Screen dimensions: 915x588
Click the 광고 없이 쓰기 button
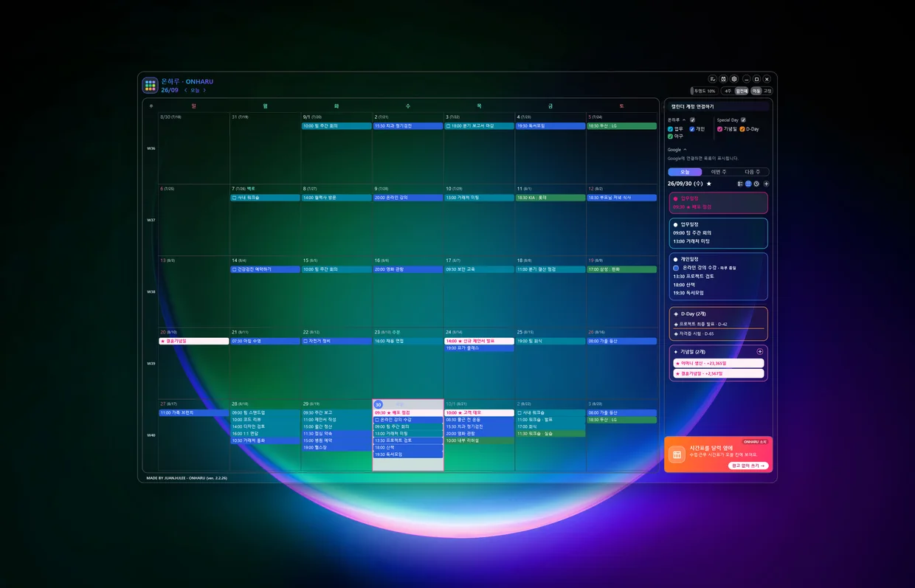(x=749, y=466)
